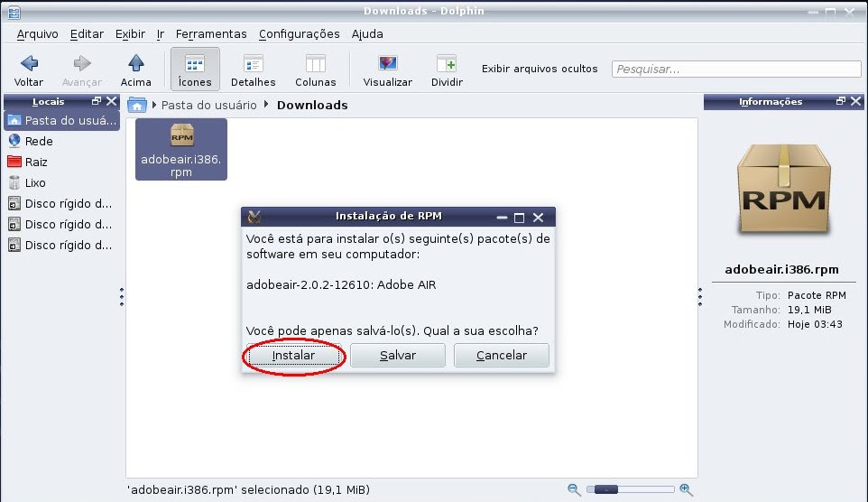868x502 pixels.
Task: Click the Dolphin window menu icon
Action: pyautogui.click(x=14, y=12)
